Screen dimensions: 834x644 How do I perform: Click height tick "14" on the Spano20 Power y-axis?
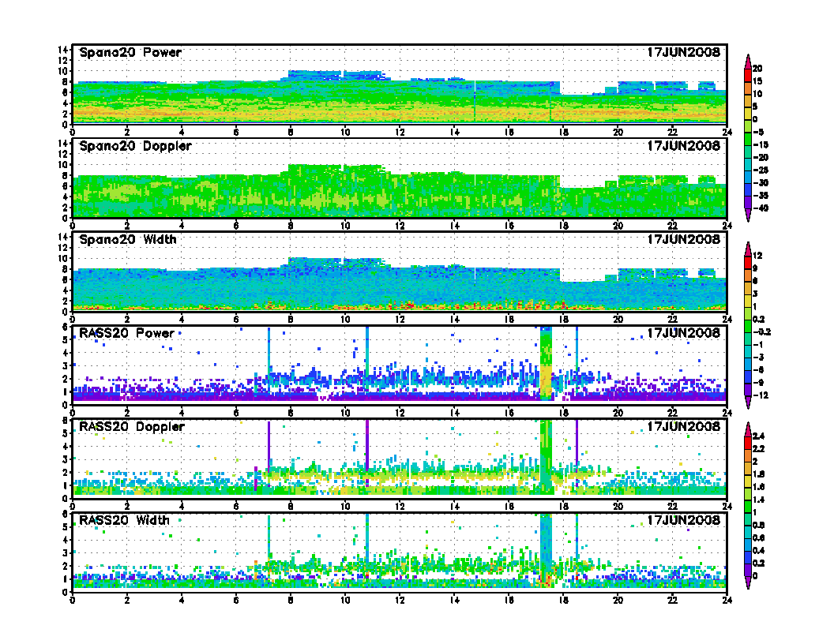(62, 50)
